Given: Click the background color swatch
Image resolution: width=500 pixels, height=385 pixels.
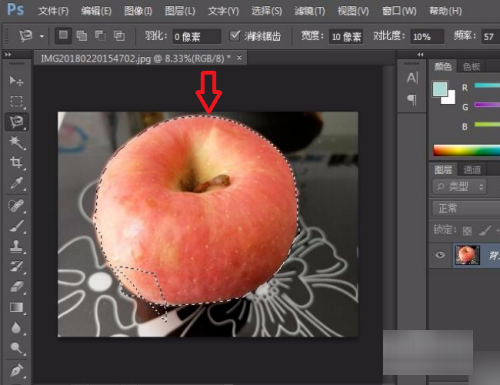Looking at the screenshot, I should click(x=450, y=99).
